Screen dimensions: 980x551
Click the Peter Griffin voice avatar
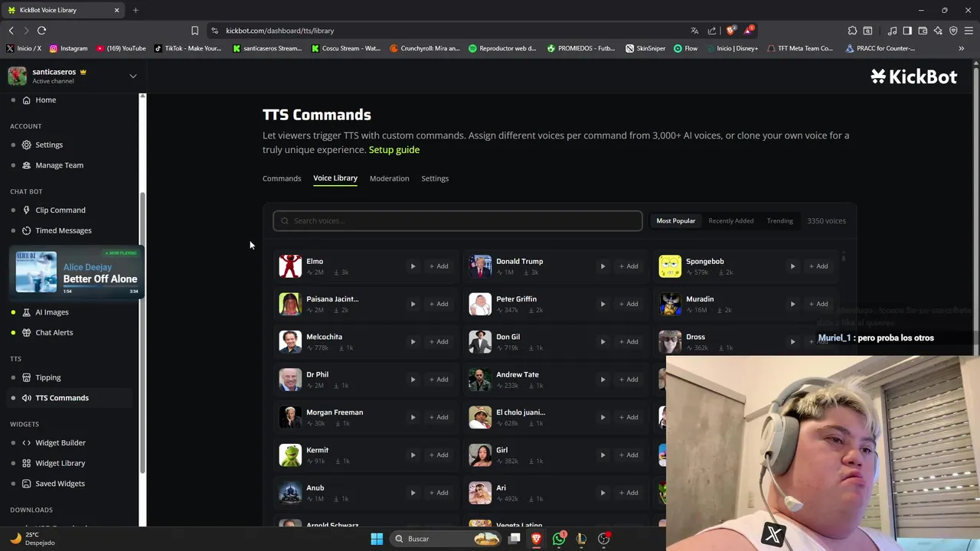480,304
